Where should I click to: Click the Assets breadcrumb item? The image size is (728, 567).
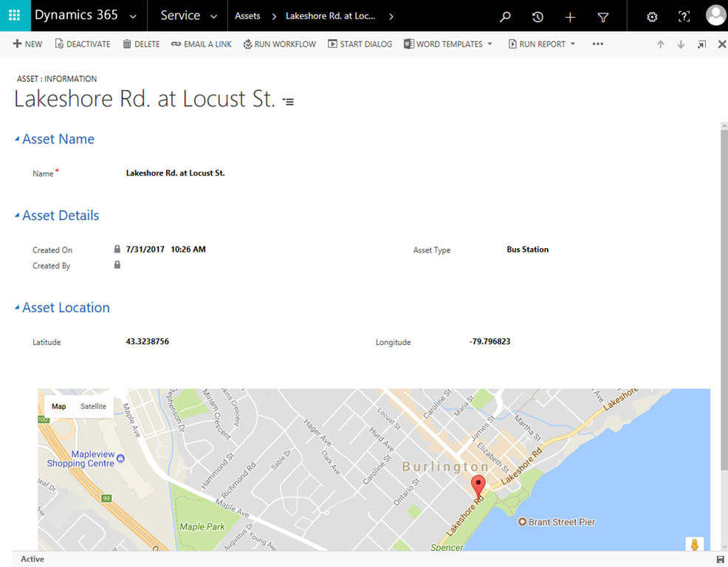tap(247, 16)
